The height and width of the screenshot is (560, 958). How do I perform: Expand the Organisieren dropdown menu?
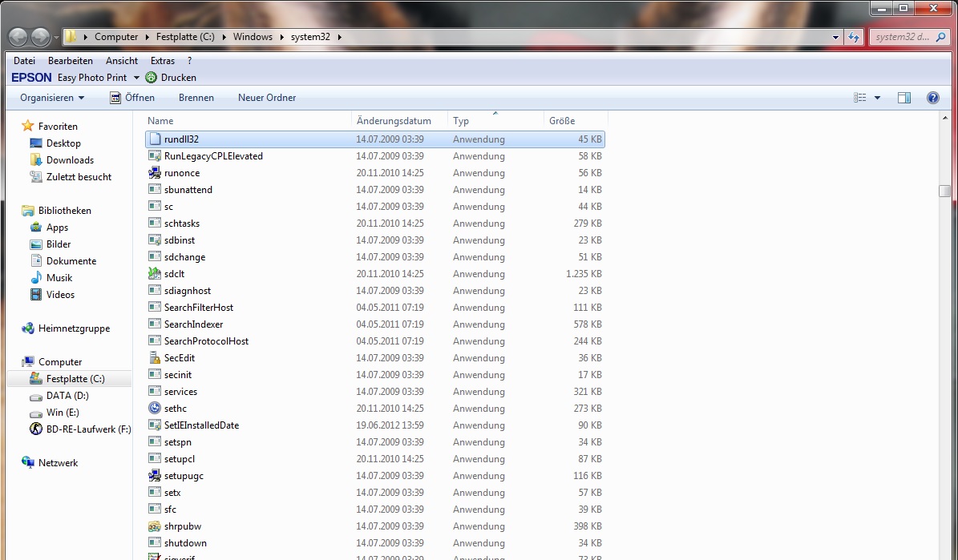(x=52, y=98)
